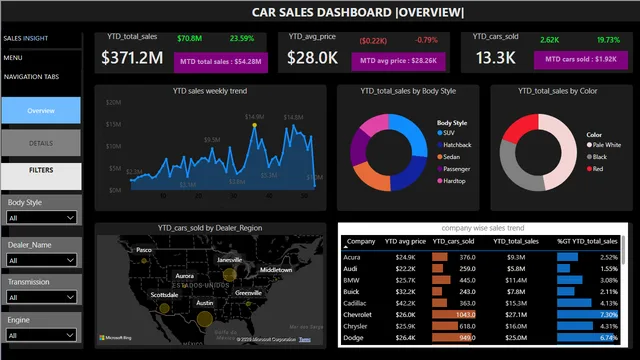Screen dimensions: 640x360
Task: Click Dodge's 6.74% total sales bar
Action: (587, 338)
